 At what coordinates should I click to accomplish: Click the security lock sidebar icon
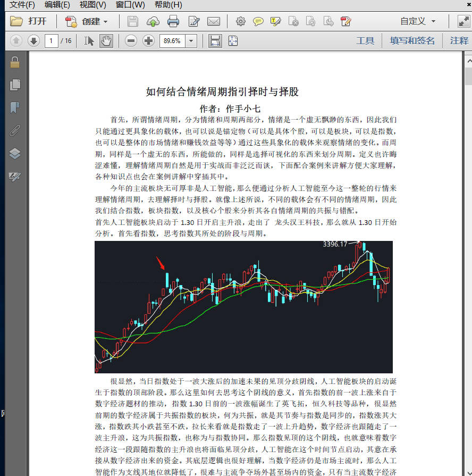pos(15,62)
